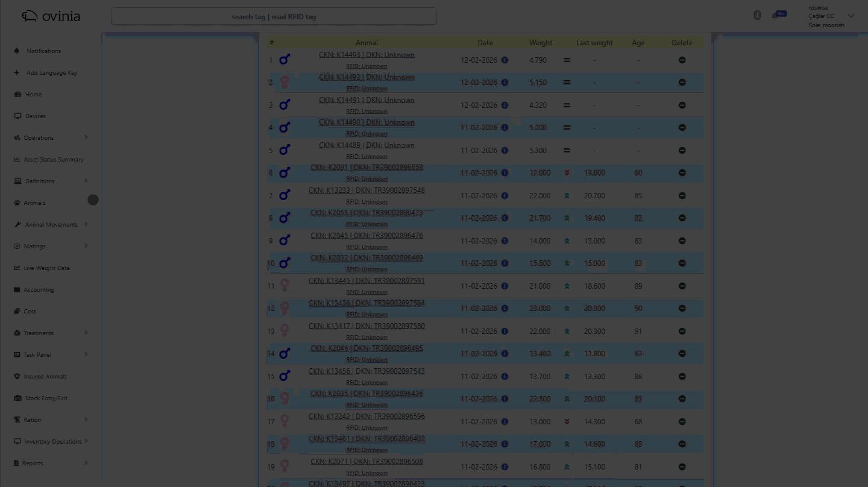868x487 pixels.
Task: Click the date info icon in row 7
Action: pyautogui.click(x=505, y=196)
